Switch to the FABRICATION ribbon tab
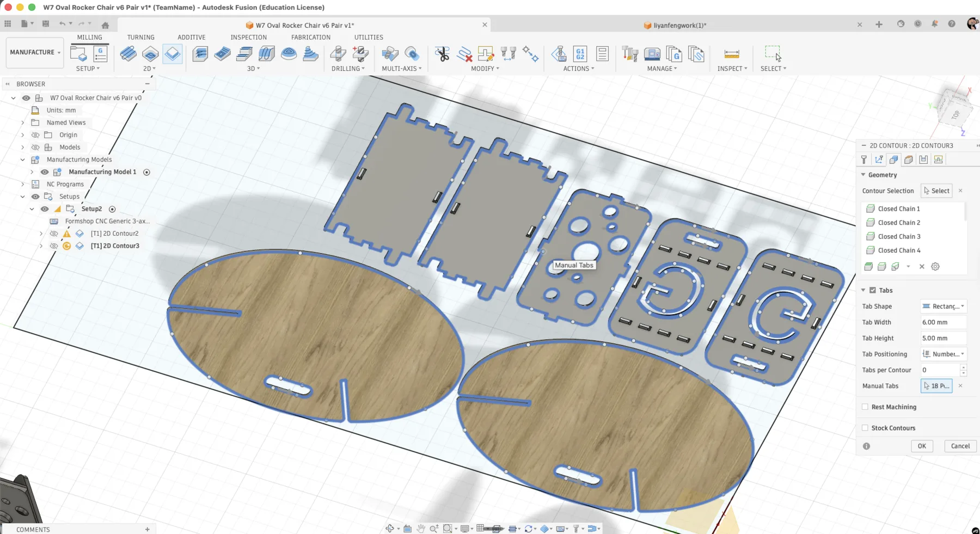This screenshot has width=980, height=534. [x=310, y=37]
